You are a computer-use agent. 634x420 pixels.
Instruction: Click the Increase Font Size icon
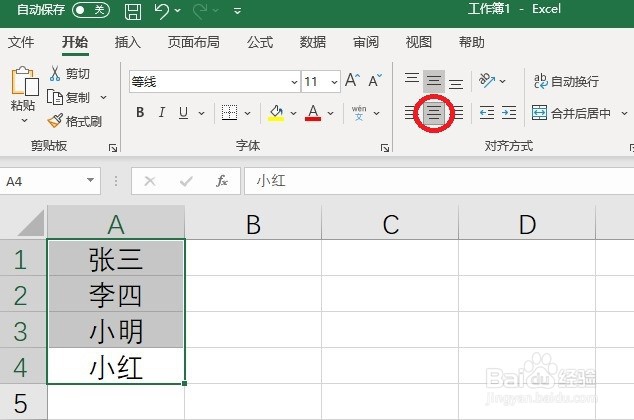[x=352, y=80]
